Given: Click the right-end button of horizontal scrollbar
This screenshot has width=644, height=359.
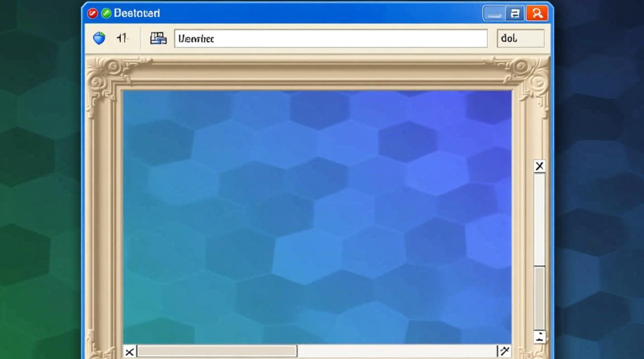Looking at the screenshot, I should [x=504, y=352].
